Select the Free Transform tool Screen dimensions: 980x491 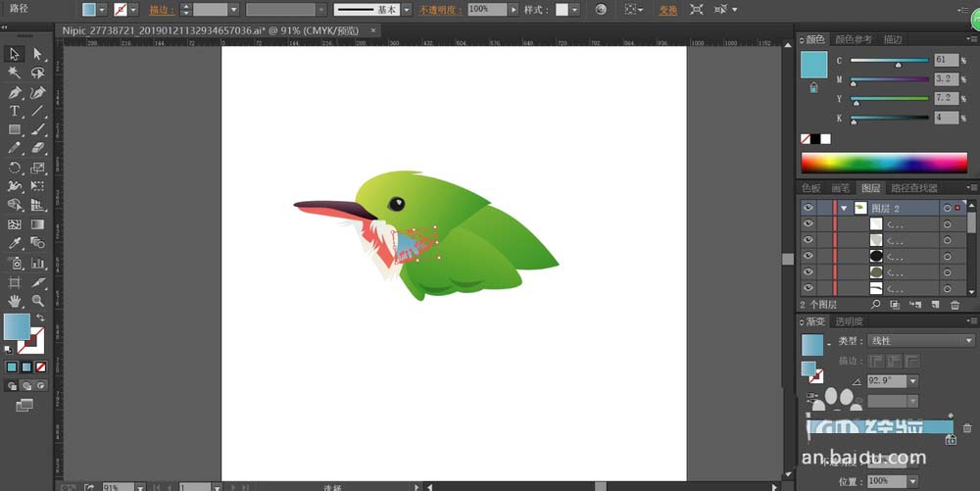[x=37, y=186]
